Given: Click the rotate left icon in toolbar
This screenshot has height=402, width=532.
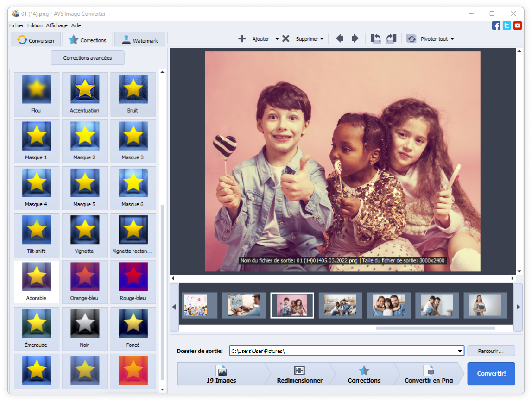Looking at the screenshot, I should pos(375,39).
